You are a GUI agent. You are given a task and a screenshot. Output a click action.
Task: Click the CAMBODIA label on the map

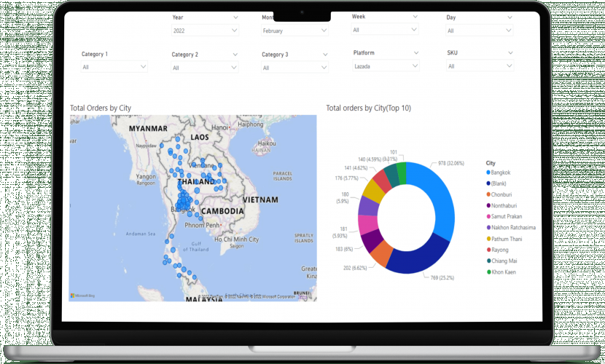pyautogui.click(x=222, y=211)
